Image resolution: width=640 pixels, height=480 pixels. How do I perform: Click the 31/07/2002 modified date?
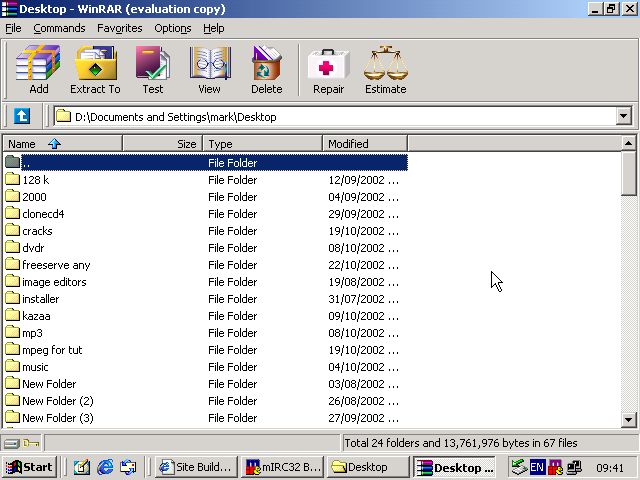(x=363, y=299)
